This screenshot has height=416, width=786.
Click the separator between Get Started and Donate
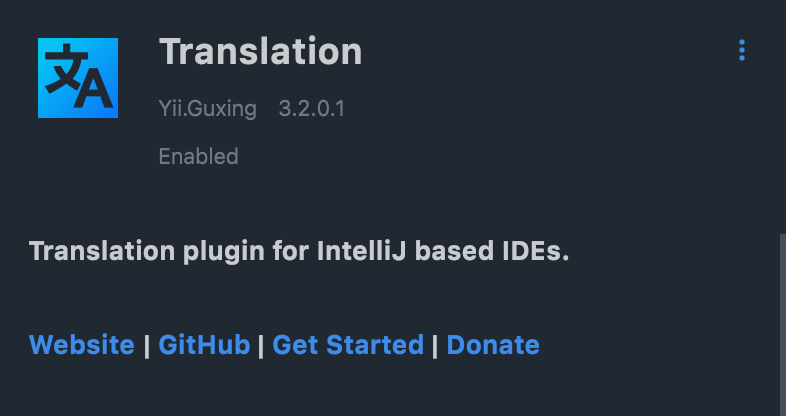pos(435,345)
